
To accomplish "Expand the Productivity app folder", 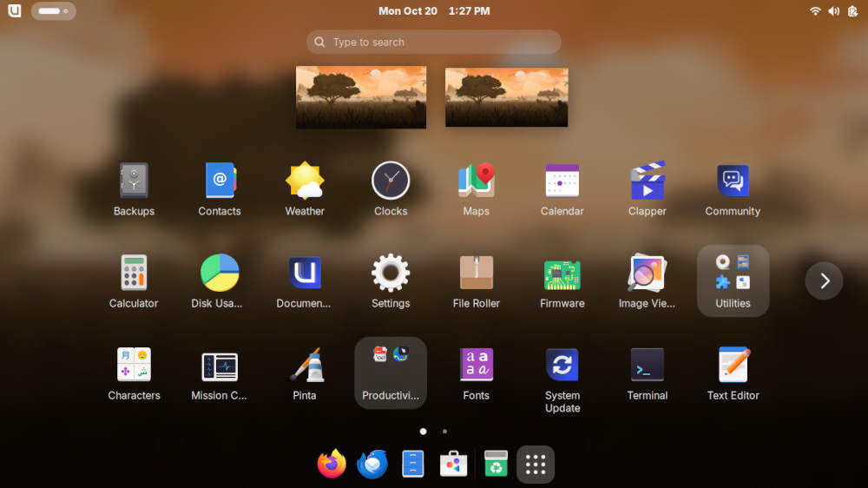I will (391, 372).
